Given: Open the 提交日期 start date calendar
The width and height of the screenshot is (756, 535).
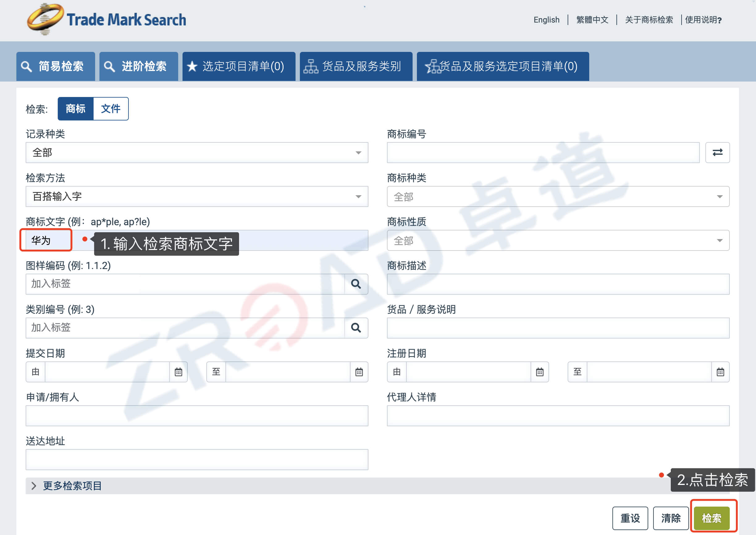Looking at the screenshot, I should 178,372.
